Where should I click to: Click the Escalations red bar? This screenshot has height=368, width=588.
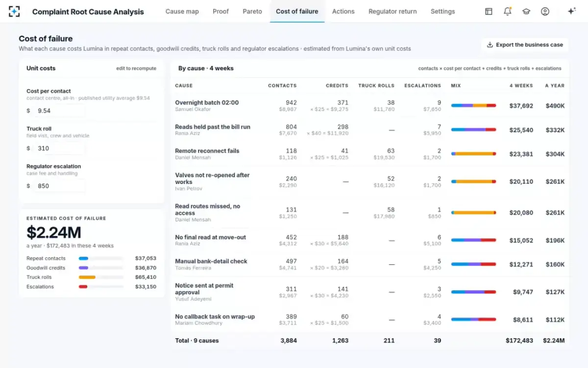click(83, 287)
